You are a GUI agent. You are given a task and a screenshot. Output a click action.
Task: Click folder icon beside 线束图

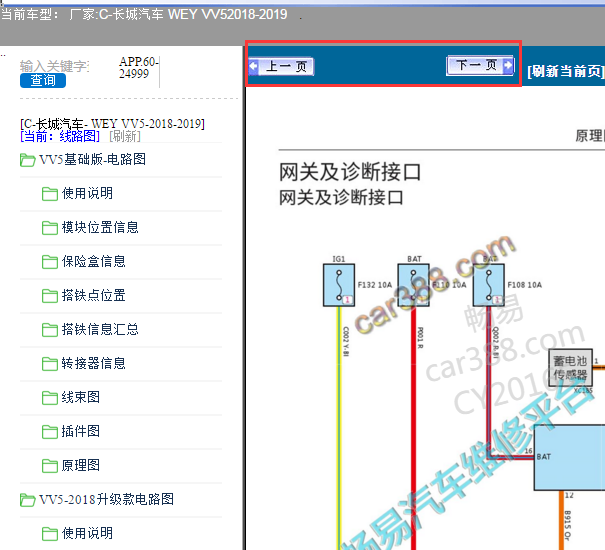50,398
